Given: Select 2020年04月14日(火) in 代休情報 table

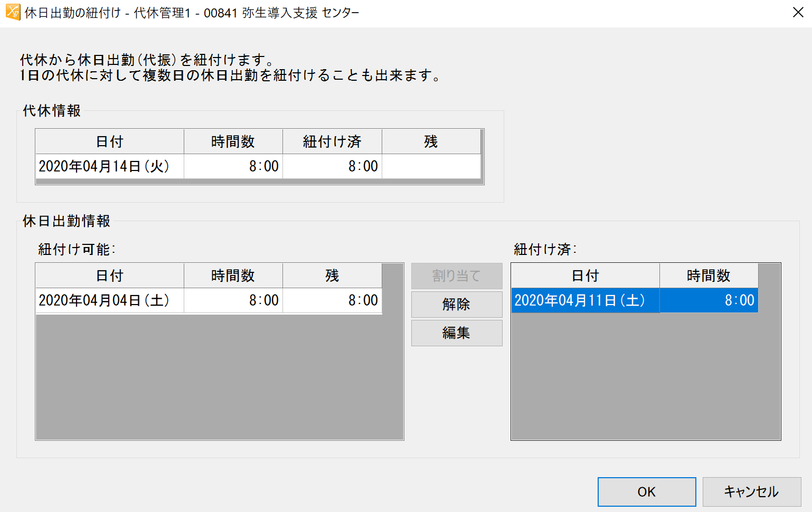Looking at the screenshot, I should (x=110, y=166).
